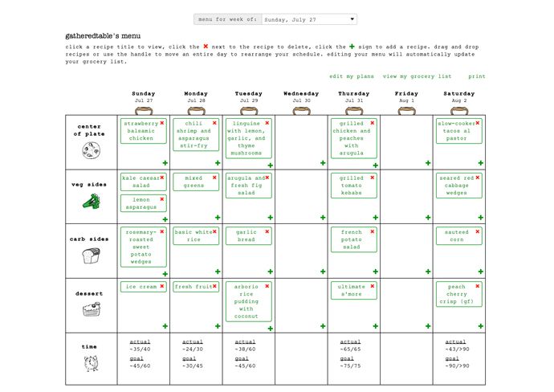This screenshot has width=554, height=392.
Task: Click Sunday's actual time ~35/40
Action: [x=140, y=349]
